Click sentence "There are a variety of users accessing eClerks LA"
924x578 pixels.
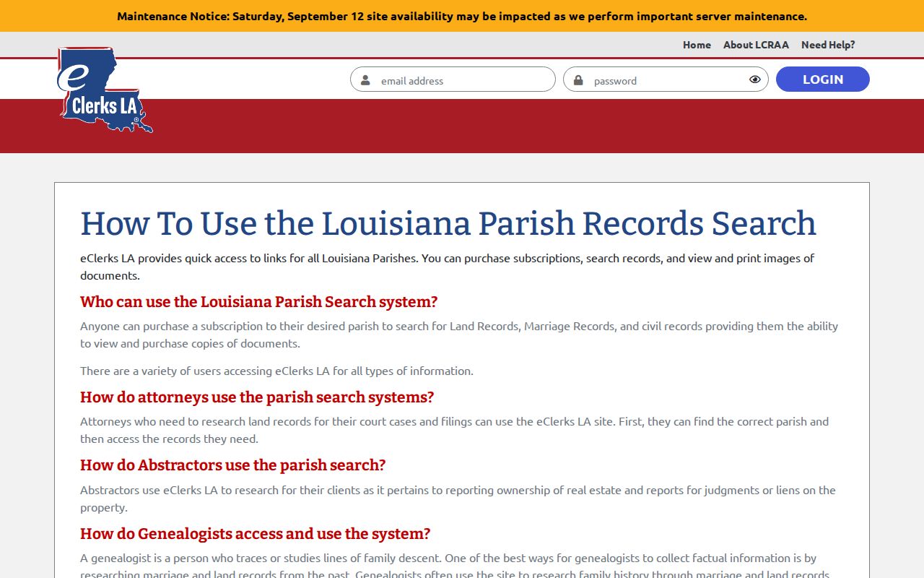tap(276, 371)
